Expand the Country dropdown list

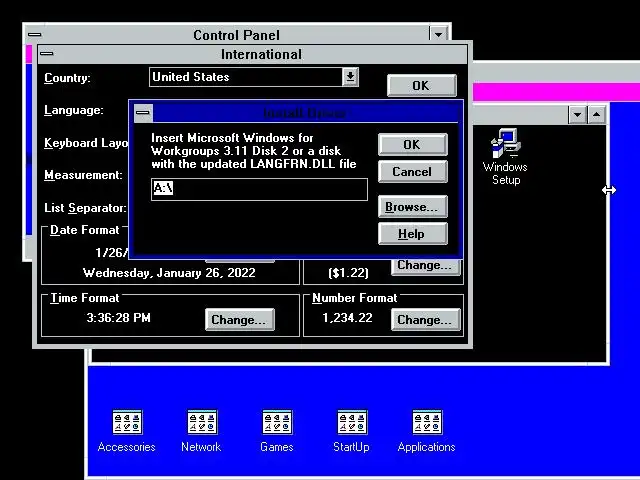click(350, 77)
